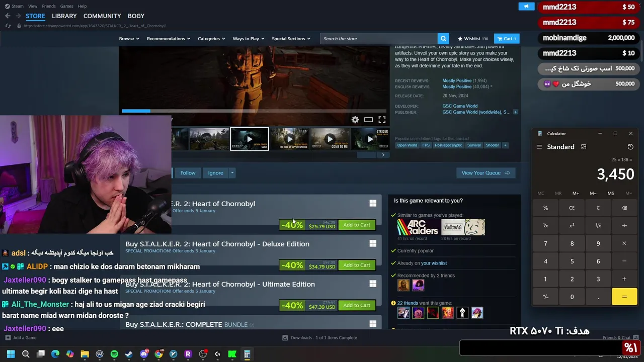
Task: Click the Calculator plus/minus sign key
Action: pos(545,297)
